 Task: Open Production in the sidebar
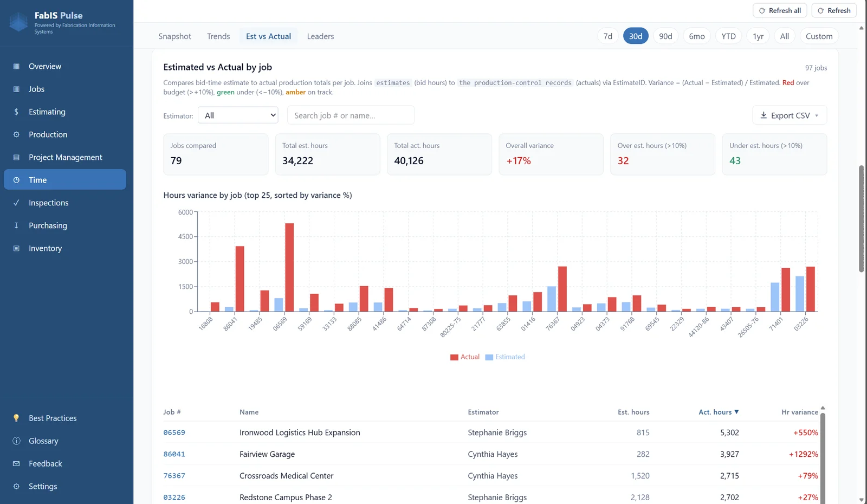tap(65, 134)
